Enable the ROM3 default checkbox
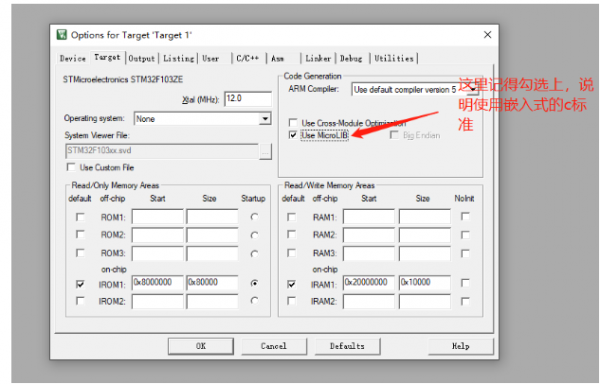 tap(80, 253)
